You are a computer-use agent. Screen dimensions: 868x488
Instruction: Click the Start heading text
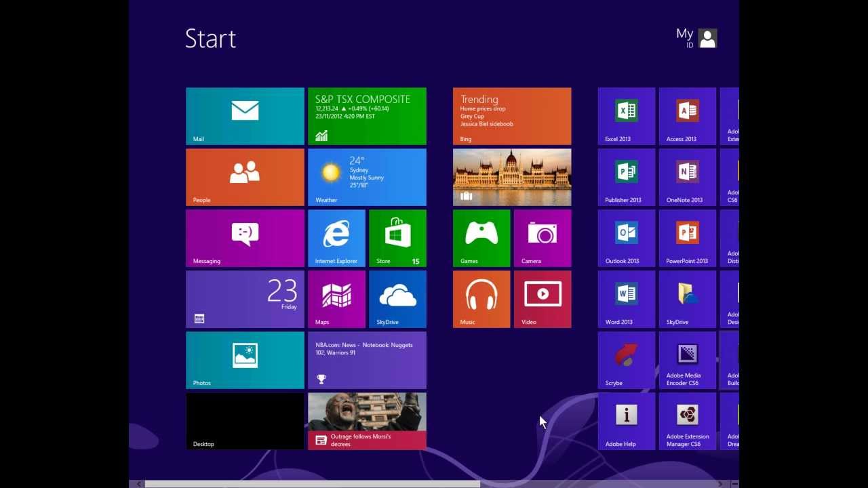(x=210, y=39)
